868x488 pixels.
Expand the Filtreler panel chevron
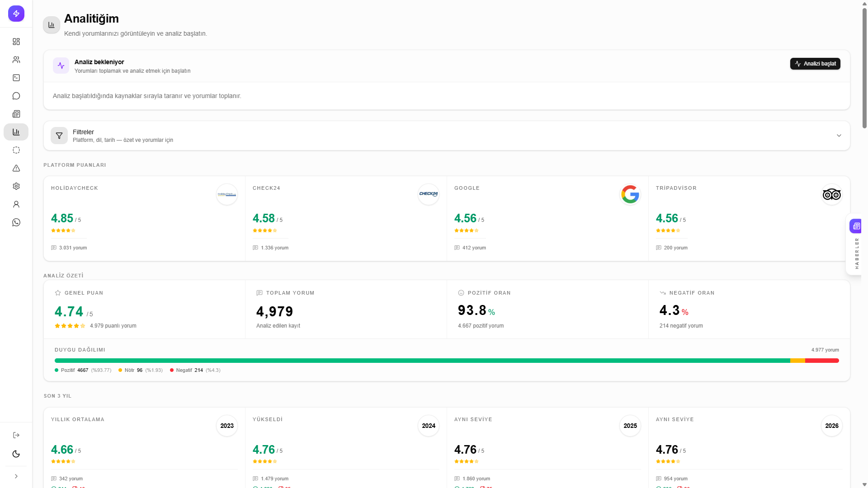point(839,136)
